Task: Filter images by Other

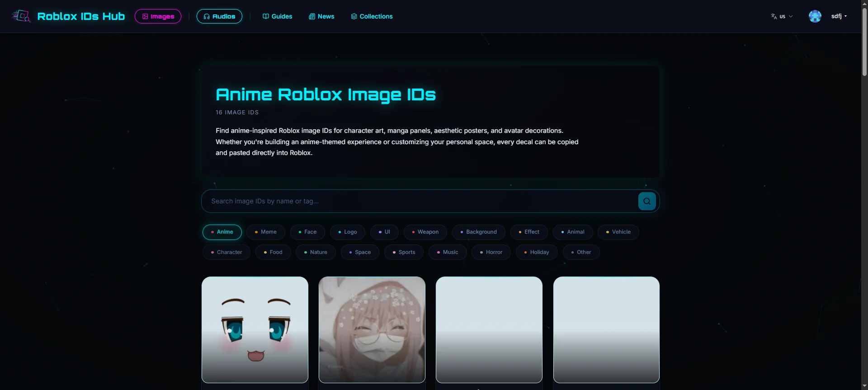Action: pos(581,253)
